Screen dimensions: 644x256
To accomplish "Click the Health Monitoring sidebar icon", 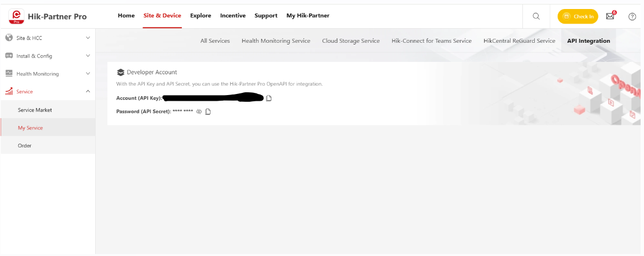I will pyautogui.click(x=9, y=74).
